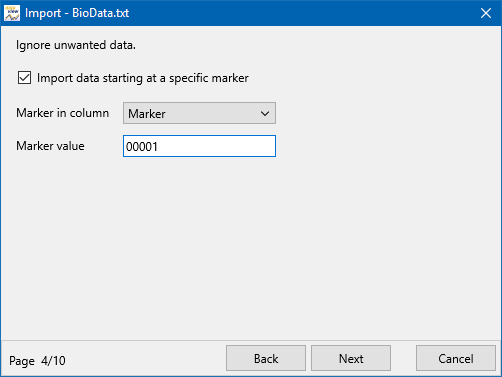
Task: Click the 'Page 4/10' indicator
Action: coord(37,361)
